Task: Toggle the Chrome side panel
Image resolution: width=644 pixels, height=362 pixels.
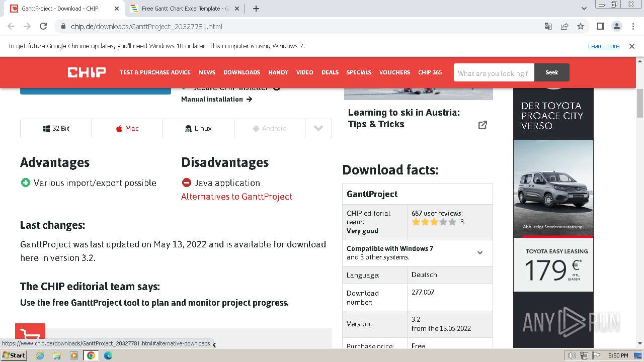Action: point(600,26)
